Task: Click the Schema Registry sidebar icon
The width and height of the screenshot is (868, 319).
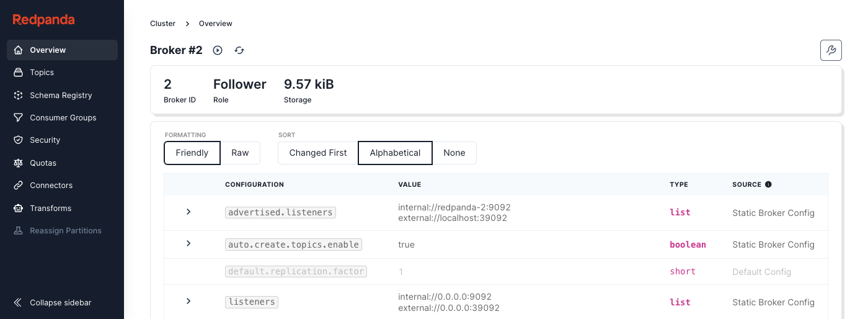Action: coord(19,95)
